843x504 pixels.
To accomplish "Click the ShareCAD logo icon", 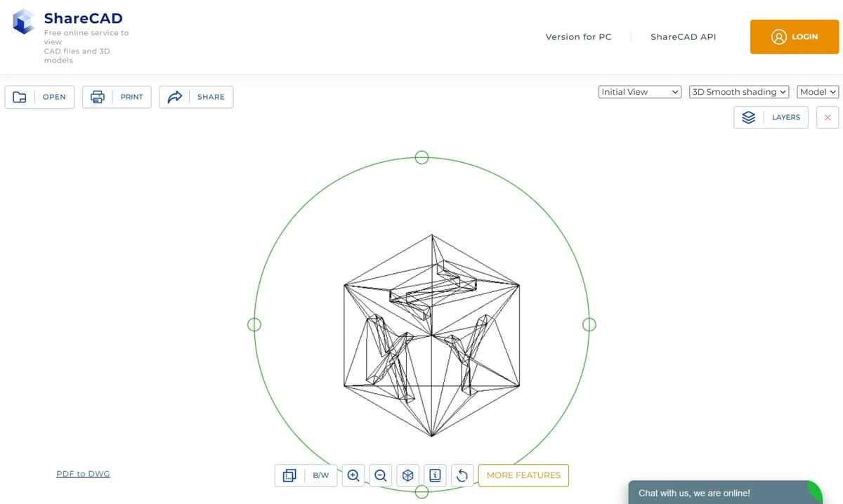I will click(x=25, y=21).
